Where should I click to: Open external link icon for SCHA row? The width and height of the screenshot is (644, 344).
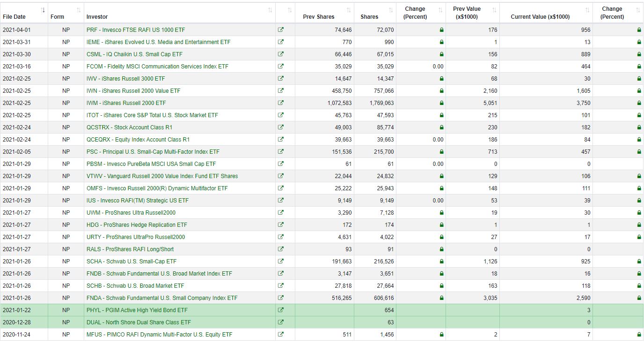click(x=281, y=262)
